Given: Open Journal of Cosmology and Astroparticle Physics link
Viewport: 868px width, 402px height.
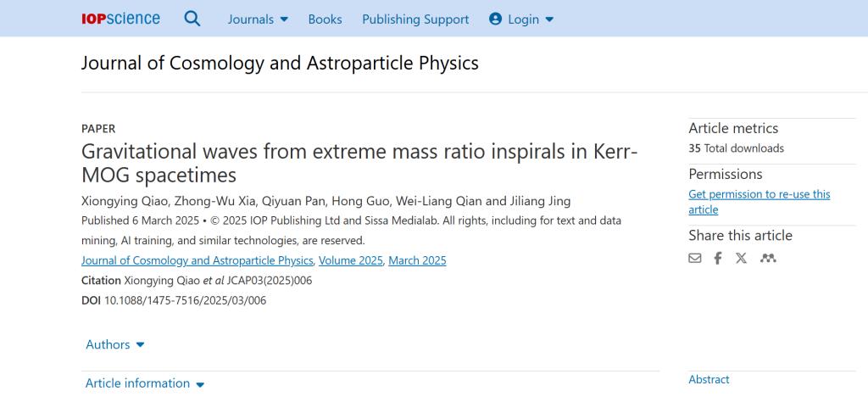Looking at the screenshot, I should (198, 260).
